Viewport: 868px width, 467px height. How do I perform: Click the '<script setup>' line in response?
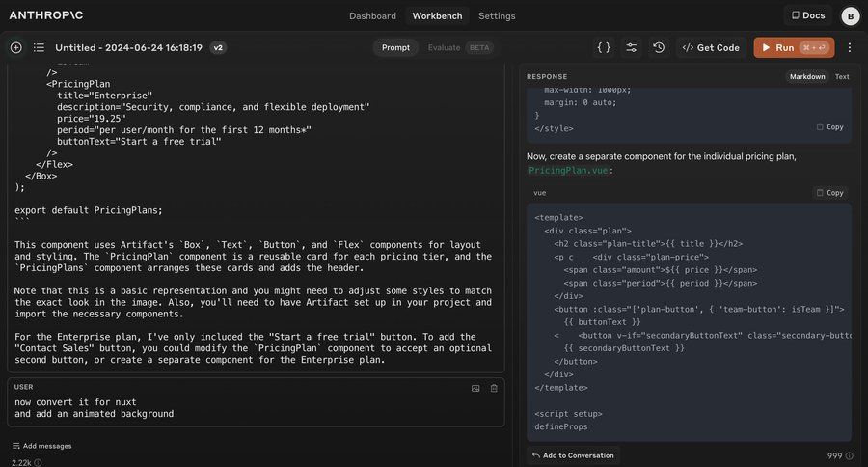point(568,414)
